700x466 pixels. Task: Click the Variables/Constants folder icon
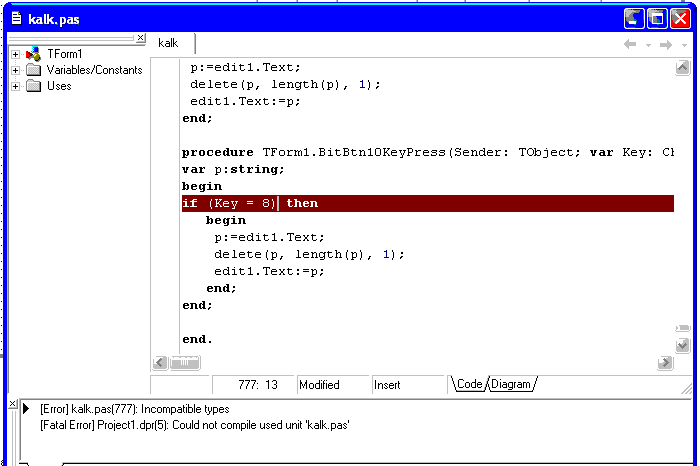pos(33,70)
